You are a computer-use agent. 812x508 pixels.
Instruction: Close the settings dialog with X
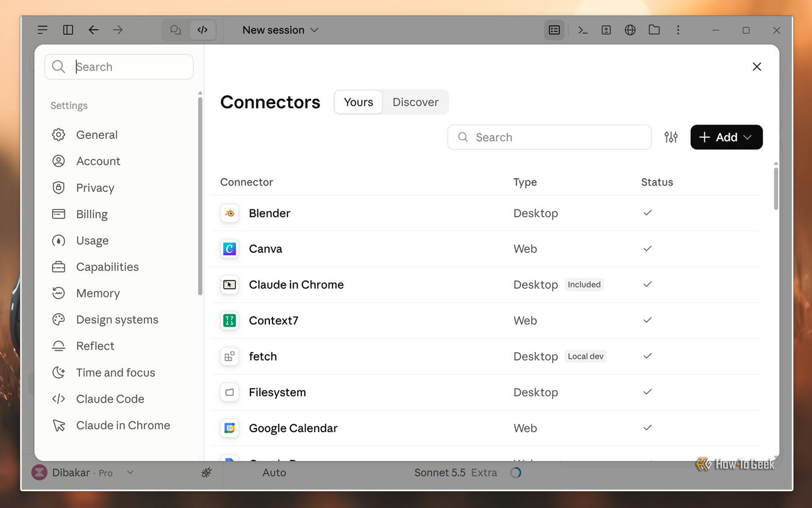[x=757, y=67]
